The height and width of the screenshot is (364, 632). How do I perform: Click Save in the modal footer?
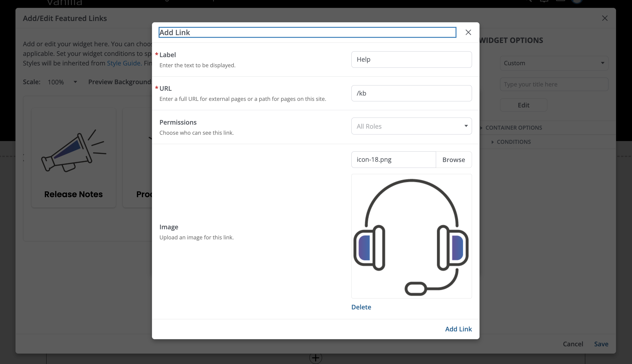point(601,344)
